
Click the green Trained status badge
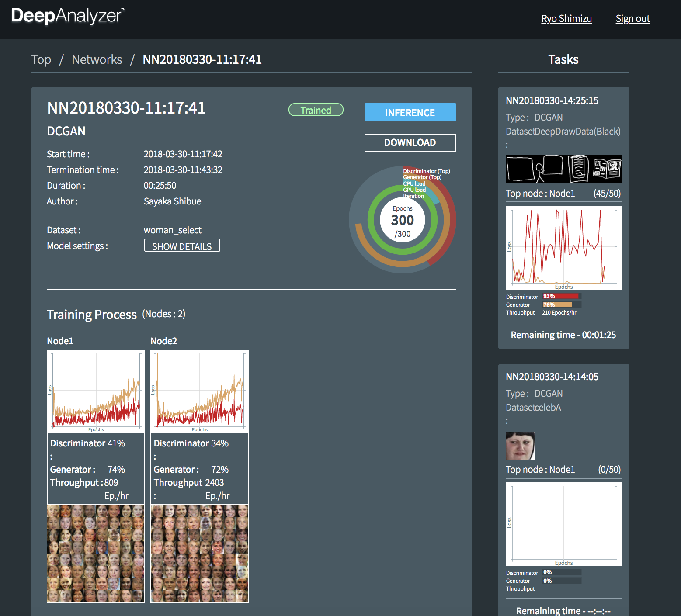point(316,110)
